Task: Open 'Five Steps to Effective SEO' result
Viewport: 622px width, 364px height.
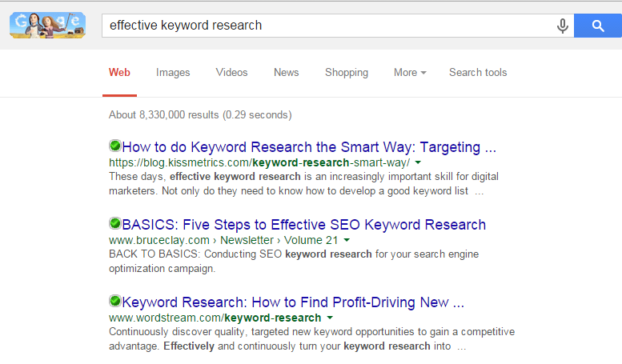Action: [303, 225]
